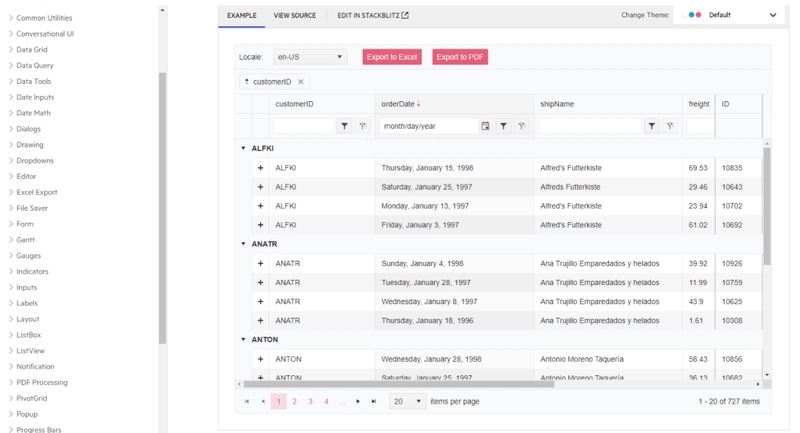The image size is (800, 433).
Task: Select page 1 in pager
Action: [279, 401]
